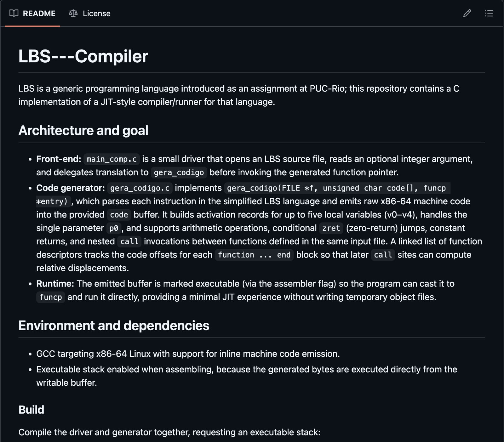This screenshot has width=504, height=442.
Task: Switch to the README tab
Action: [39, 14]
